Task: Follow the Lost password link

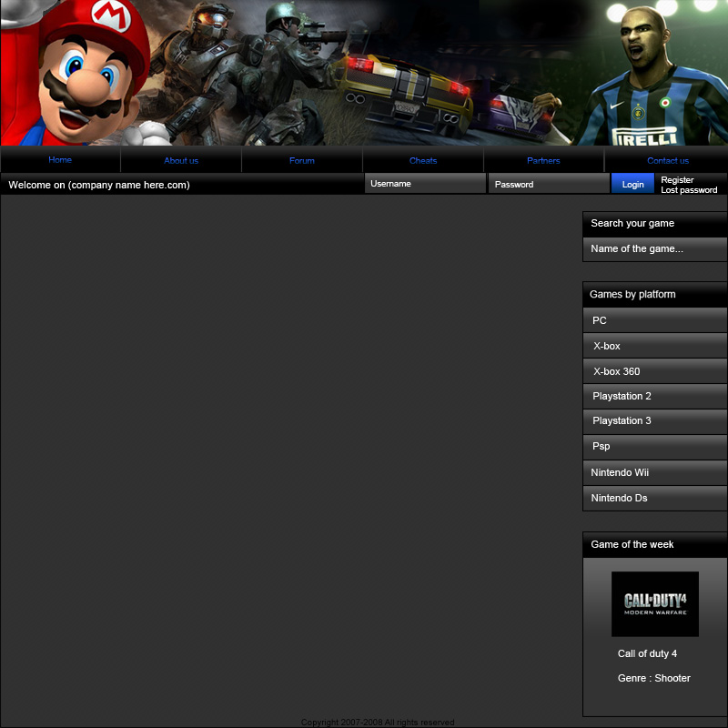Action: point(689,190)
